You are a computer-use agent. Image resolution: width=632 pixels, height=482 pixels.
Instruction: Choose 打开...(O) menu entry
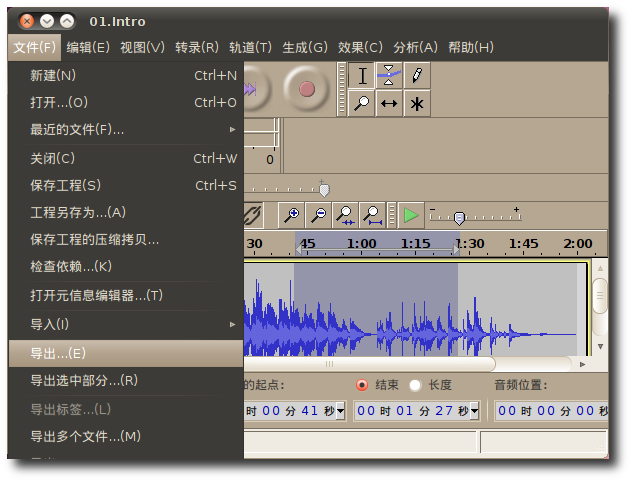coord(126,103)
